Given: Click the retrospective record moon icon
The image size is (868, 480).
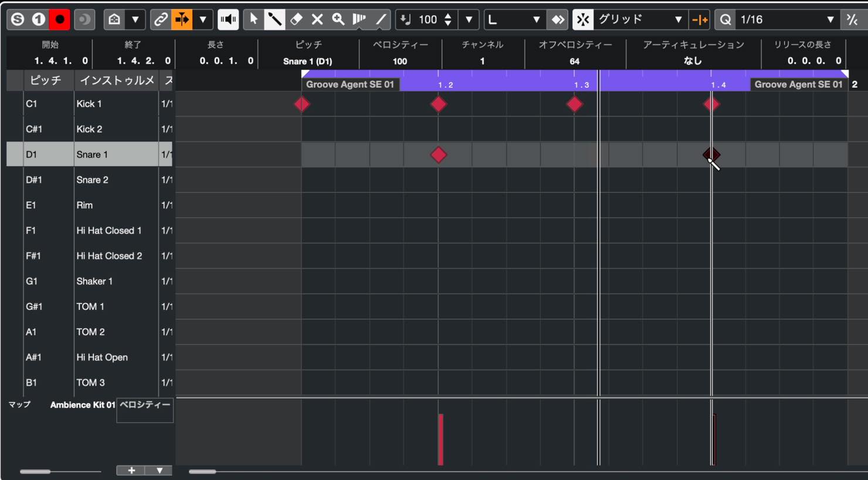Looking at the screenshot, I should pyautogui.click(x=84, y=19).
